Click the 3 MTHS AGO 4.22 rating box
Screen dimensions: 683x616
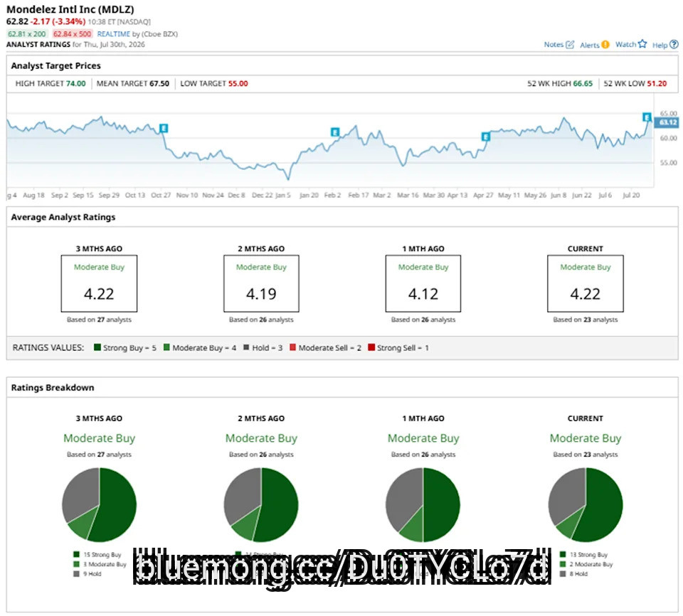point(99,284)
